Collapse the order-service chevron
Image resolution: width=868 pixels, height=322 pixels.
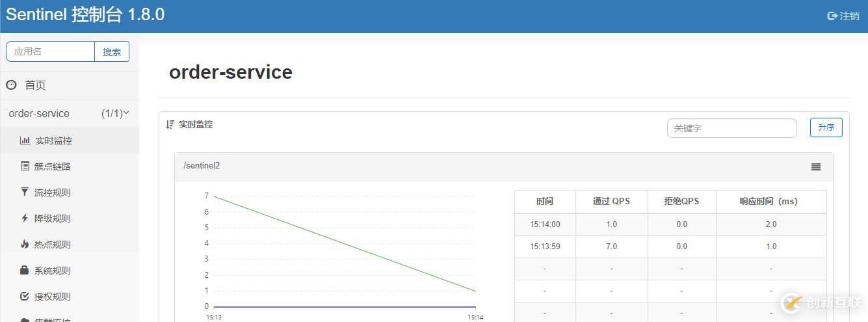pyautogui.click(x=126, y=113)
